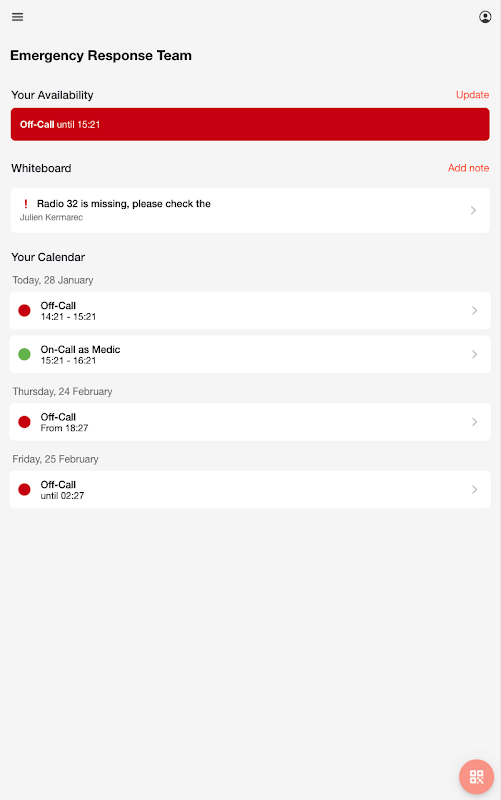This screenshot has height=800, width=501.
Task: Click Add note on the Whiteboard
Action: (x=468, y=168)
